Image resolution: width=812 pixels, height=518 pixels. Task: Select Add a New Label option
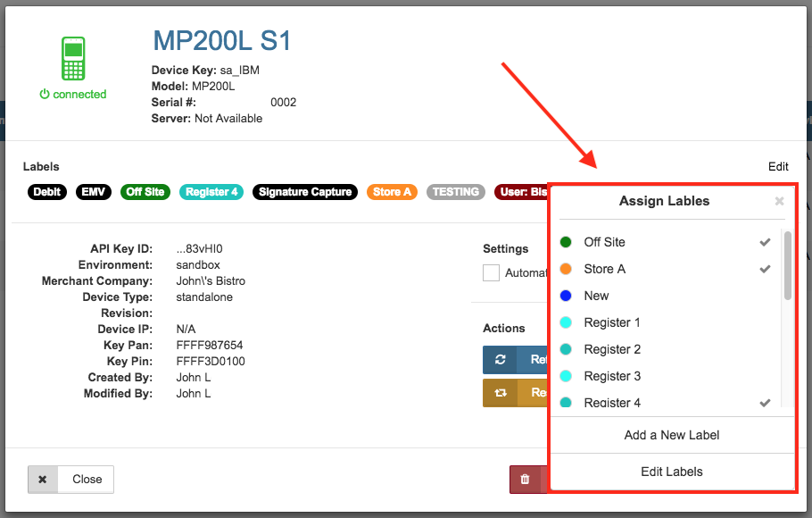coord(671,435)
